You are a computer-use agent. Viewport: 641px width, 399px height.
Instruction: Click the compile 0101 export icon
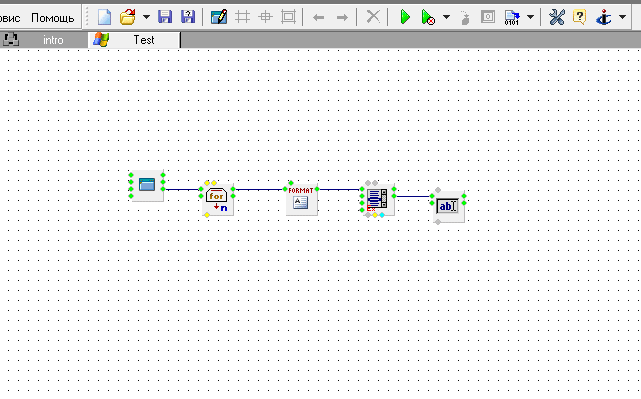[512, 17]
